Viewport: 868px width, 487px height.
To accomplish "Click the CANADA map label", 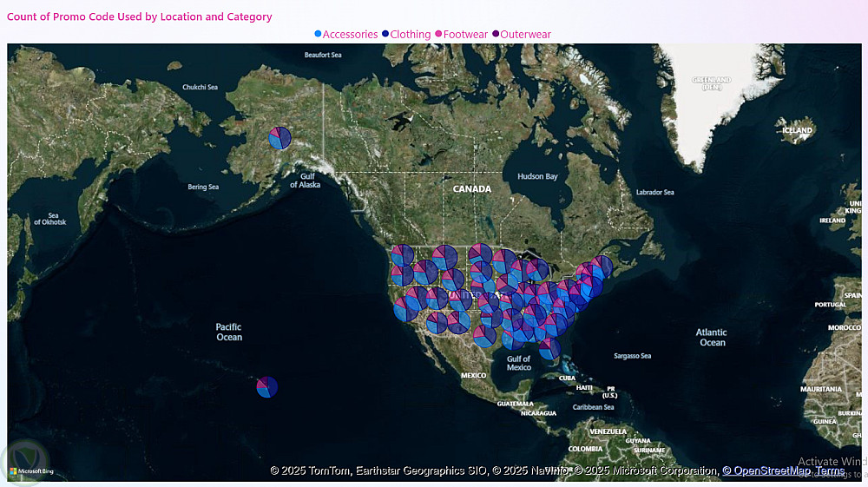I will coord(471,189).
